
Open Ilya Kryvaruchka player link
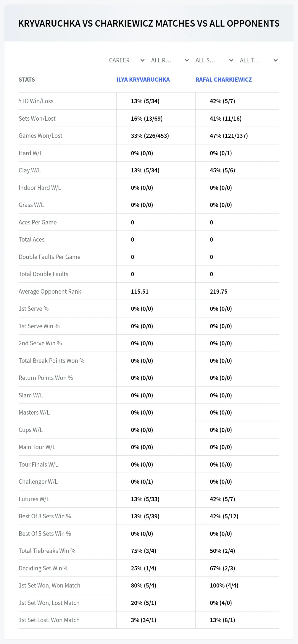143,80
